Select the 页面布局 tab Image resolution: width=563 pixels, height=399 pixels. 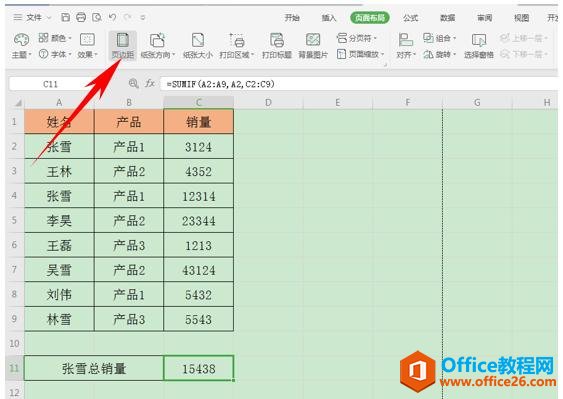coord(370,18)
